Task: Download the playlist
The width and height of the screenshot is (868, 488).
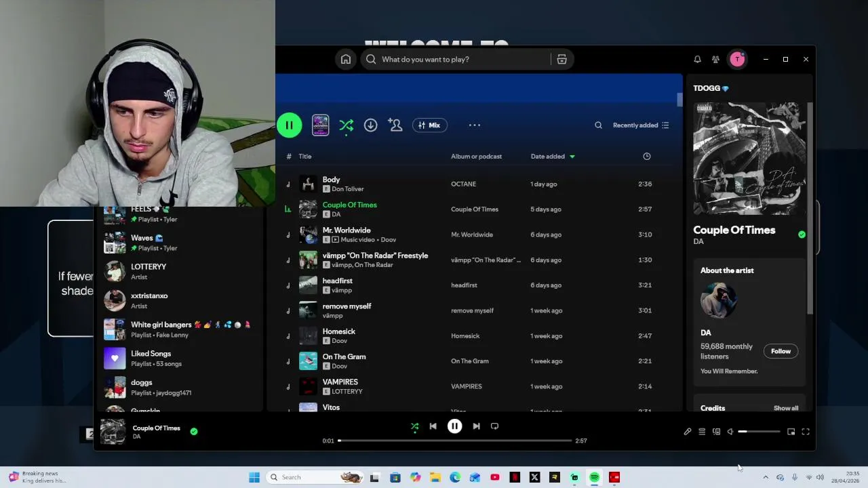Action: (370, 125)
